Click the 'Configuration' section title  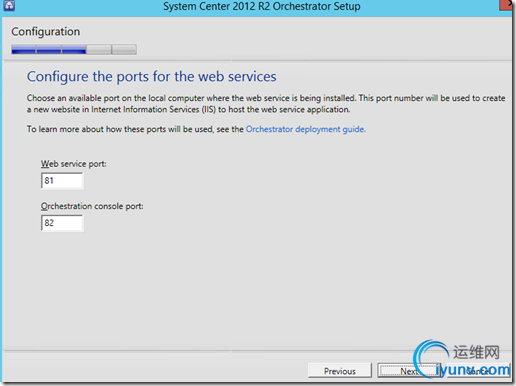[46, 32]
